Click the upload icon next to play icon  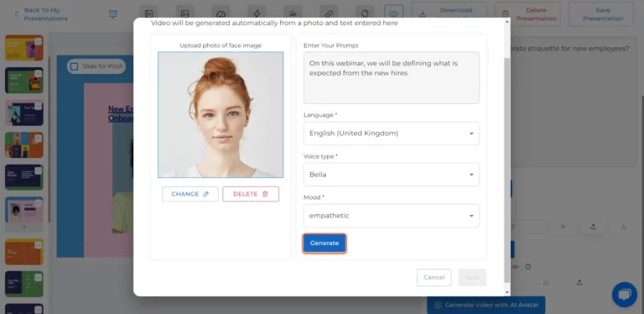593,227
